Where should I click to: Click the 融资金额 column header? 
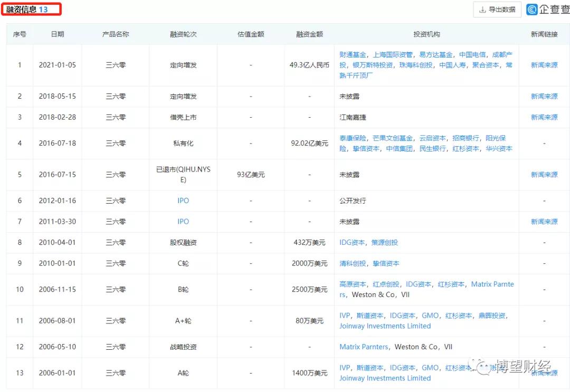[309, 34]
